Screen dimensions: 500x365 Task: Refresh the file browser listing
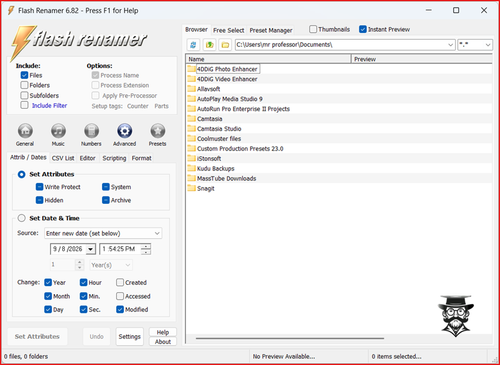pos(193,45)
